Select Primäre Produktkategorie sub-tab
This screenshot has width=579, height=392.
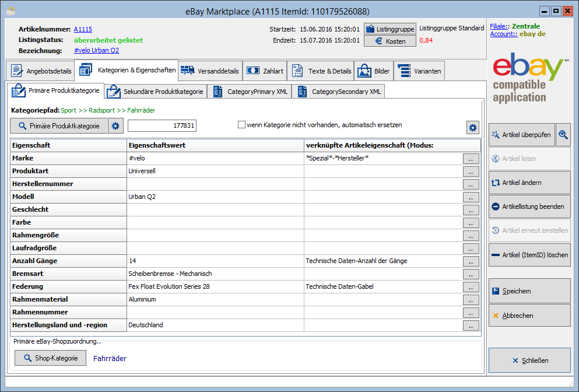56,90
